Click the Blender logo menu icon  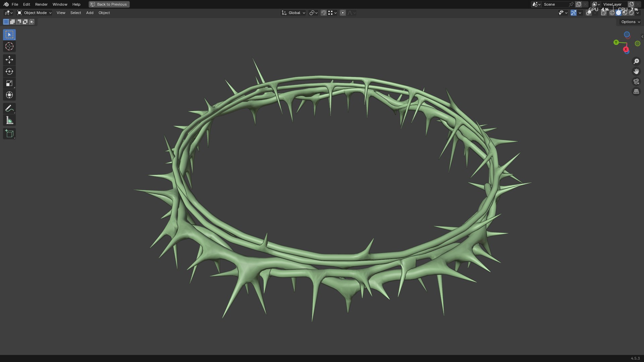(6, 4)
